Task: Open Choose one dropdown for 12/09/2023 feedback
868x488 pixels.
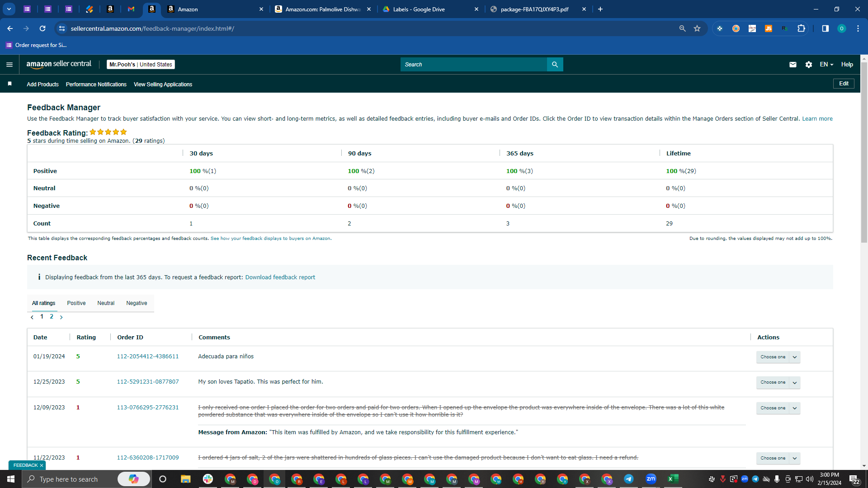Action: tap(778, 408)
